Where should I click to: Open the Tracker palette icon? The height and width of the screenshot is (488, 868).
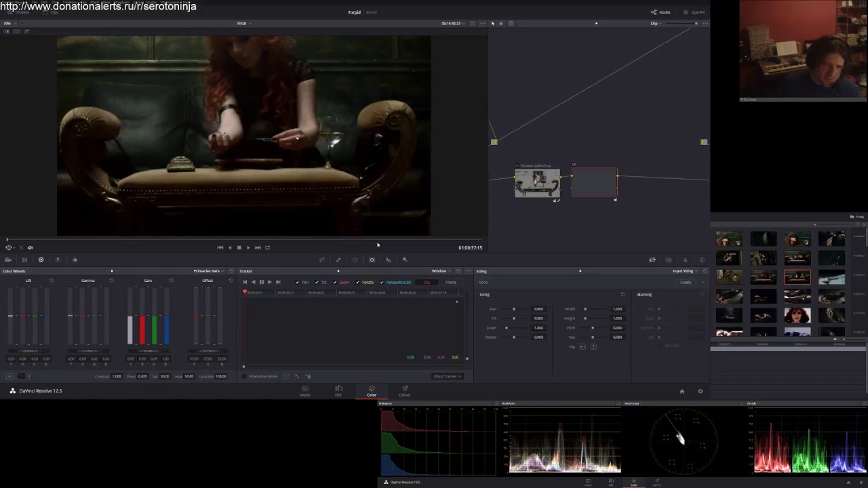coord(372,260)
